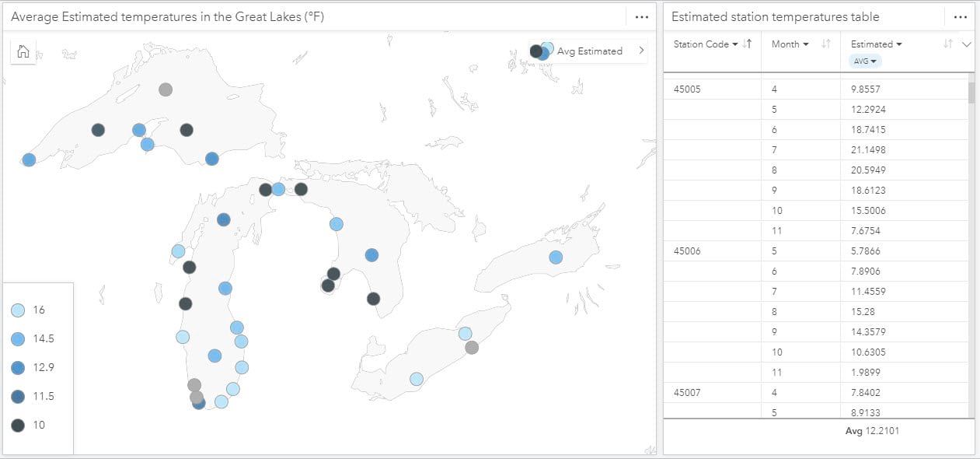The height and width of the screenshot is (459, 980).
Task: Select the lightest 16 degree legend circle
Action: 19,310
